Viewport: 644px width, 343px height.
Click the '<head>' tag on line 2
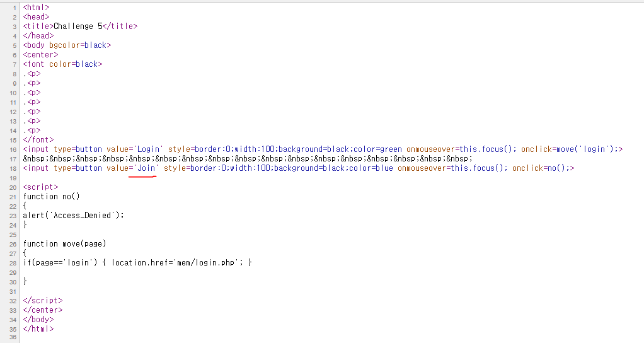(x=36, y=17)
